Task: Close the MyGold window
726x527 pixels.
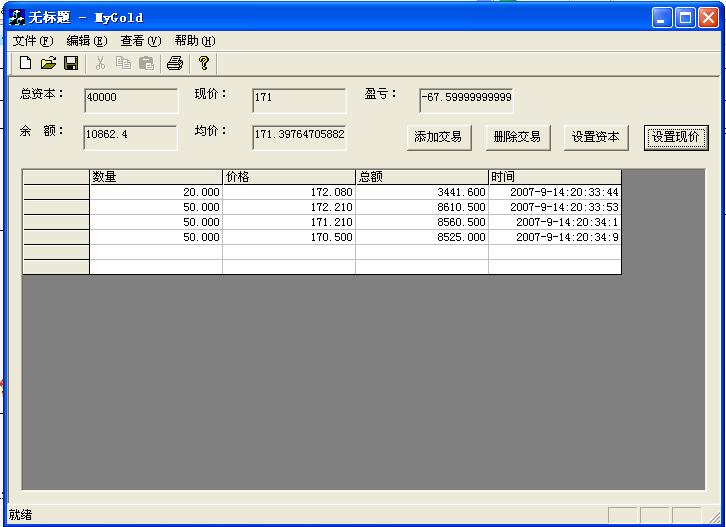Action: tap(708, 18)
